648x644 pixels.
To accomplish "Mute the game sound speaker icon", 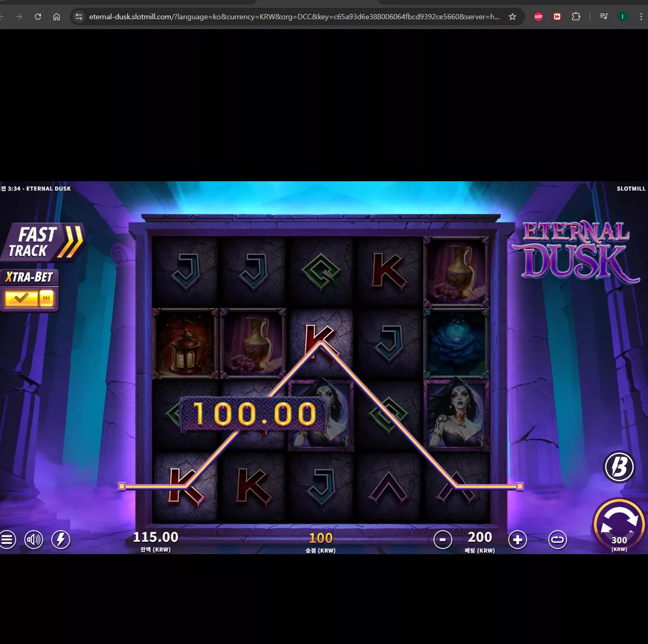I will (x=34, y=540).
